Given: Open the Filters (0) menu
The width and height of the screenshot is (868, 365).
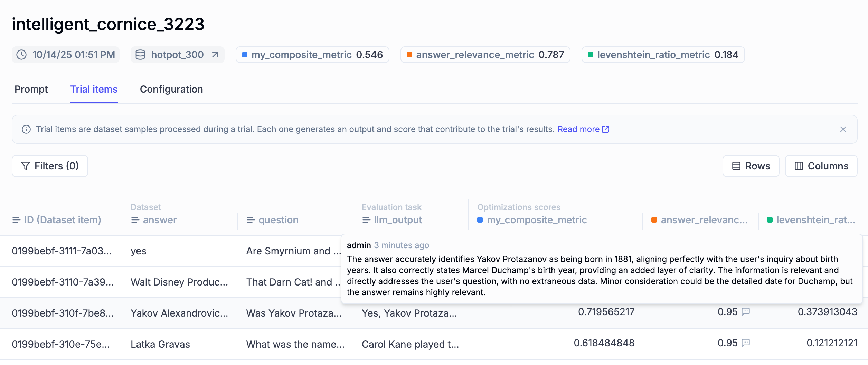Looking at the screenshot, I should point(50,166).
